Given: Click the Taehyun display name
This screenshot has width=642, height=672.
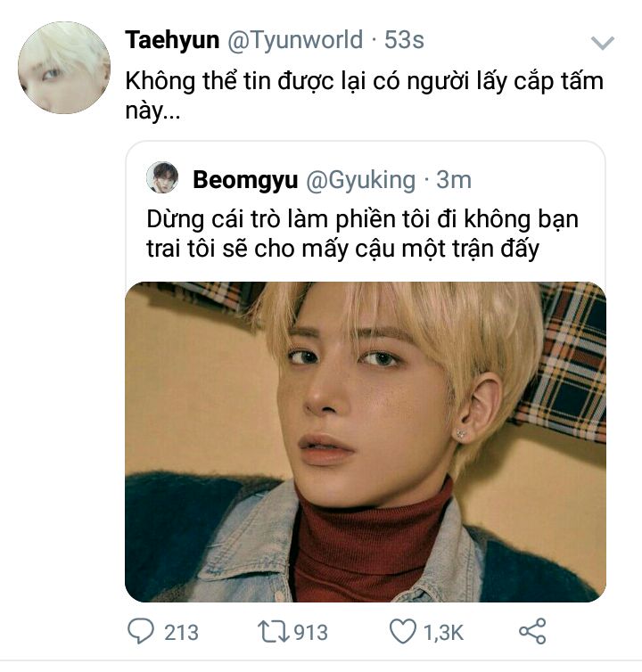Looking at the screenshot, I should pyautogui.click(x=172, y=40).
